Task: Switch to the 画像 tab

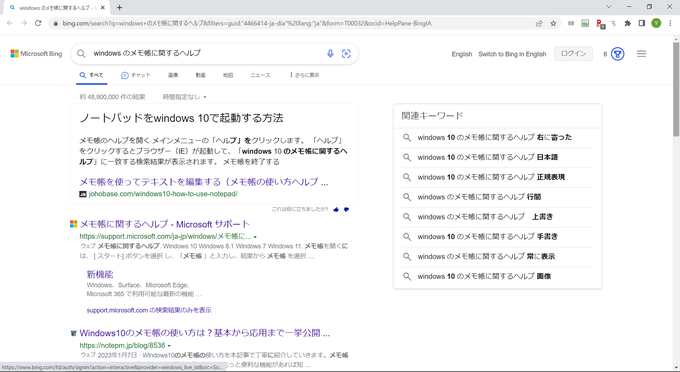Action: (x=173, y=75)
